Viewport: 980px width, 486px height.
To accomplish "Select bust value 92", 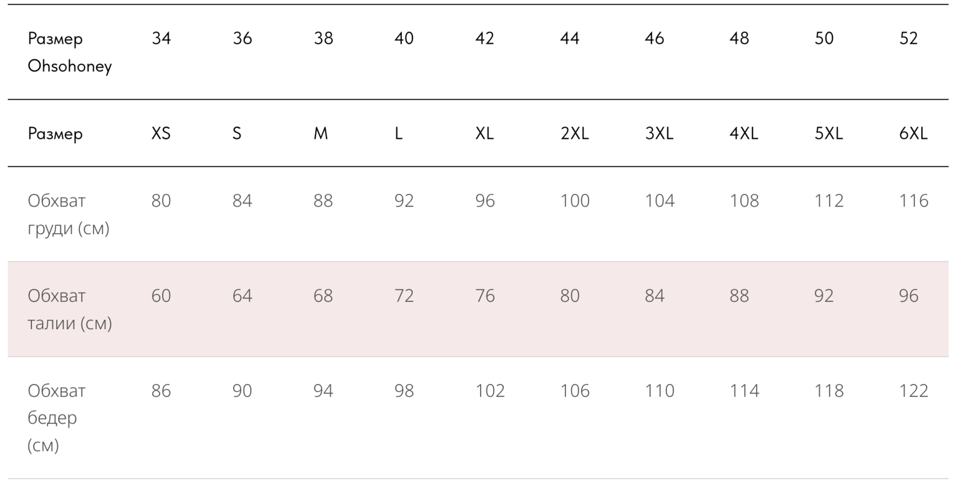I will pyautogui.click(x=404, y=201).
